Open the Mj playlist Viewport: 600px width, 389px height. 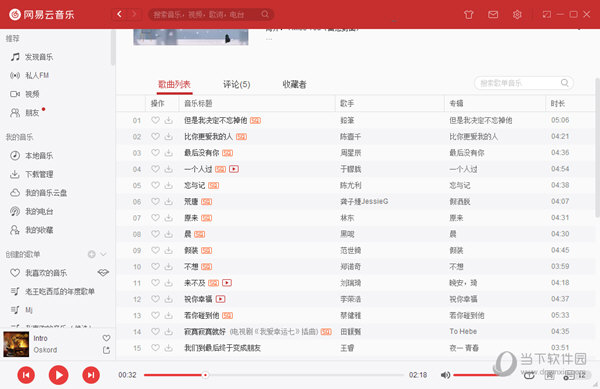(29, 310)
